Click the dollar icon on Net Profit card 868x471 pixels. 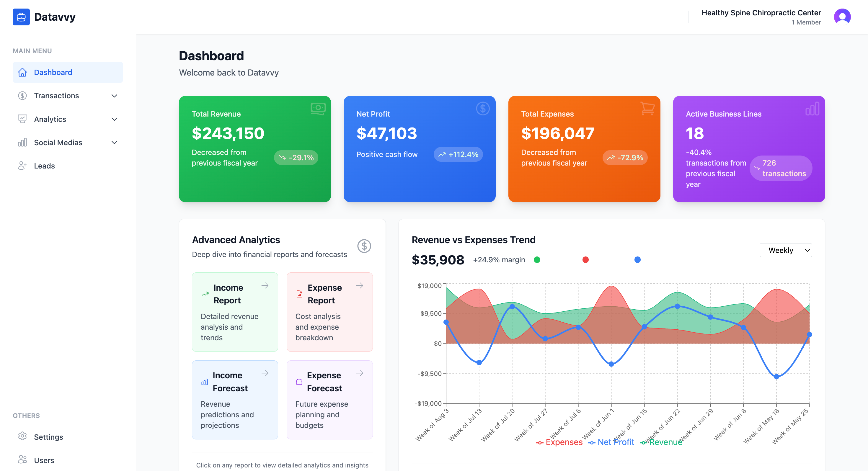[x=482, y=109]
